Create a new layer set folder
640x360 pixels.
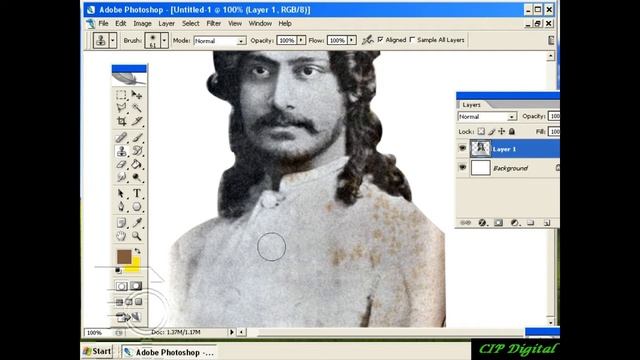coord(531,223)
